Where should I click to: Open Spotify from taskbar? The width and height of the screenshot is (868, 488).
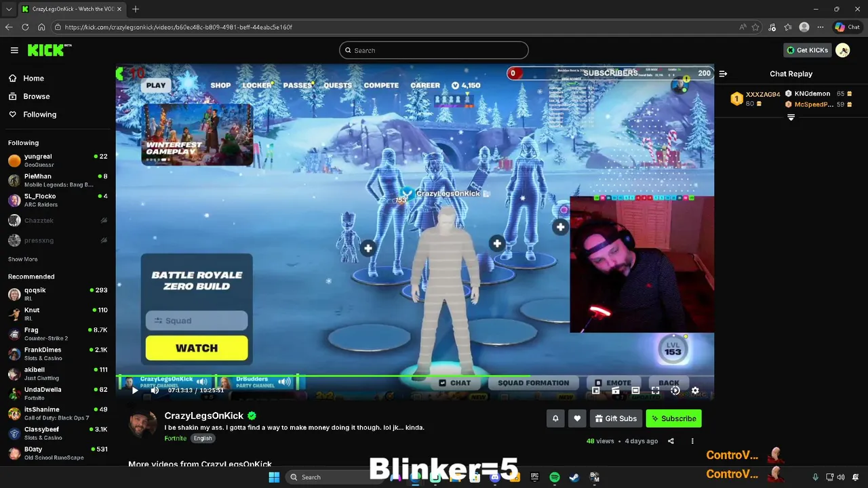click(554, 477)
